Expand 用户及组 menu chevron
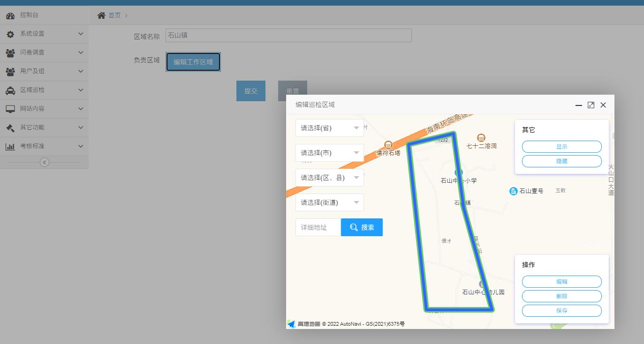 (81, 71)
